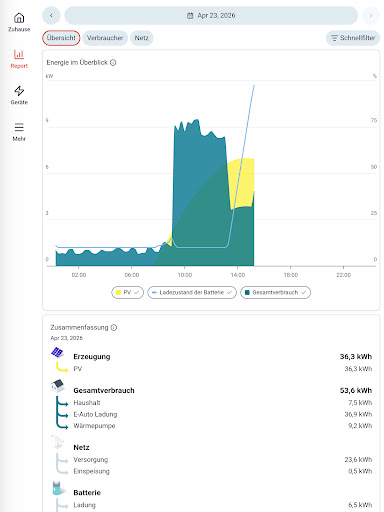Open the Geräte lightning icon
Image resolution: width=384 pixels, height=512 pixels.
pyautogui.click(x=19, y=91)
